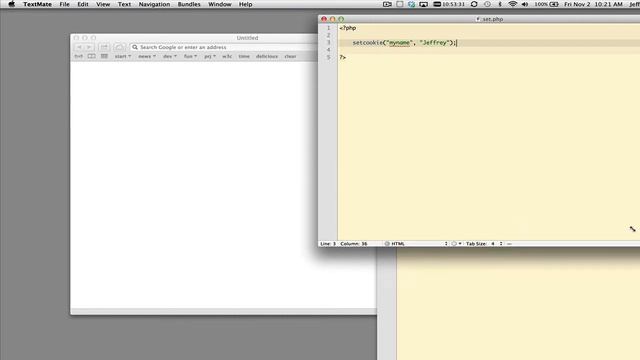Expand the 'start' bookmarks folder
This screenshot has width=640, height=360.
pos(123,56)
